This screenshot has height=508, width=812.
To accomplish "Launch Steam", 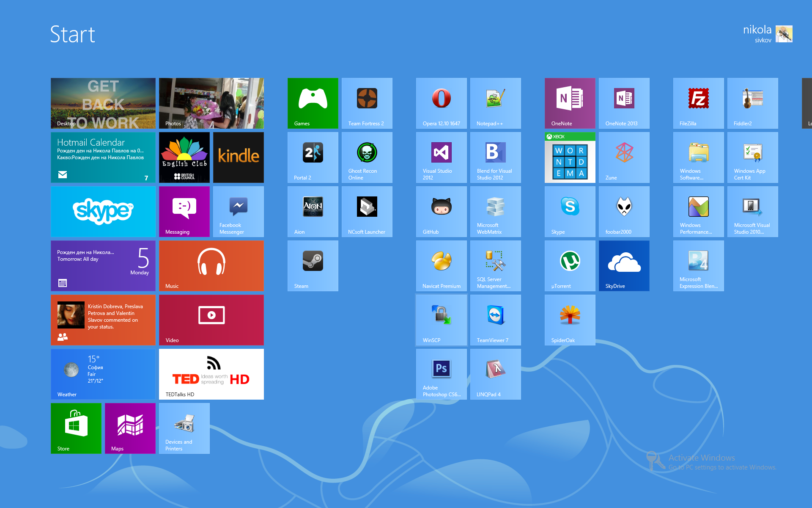I will pyautogui.click(x=313, y=266).
